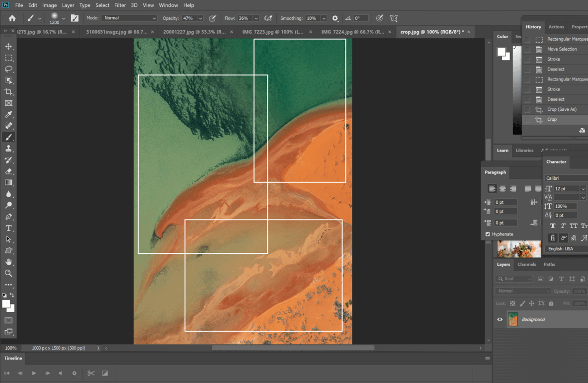
Task: Select the Clone Stamp tool
Action: click(x=8, y=149)
